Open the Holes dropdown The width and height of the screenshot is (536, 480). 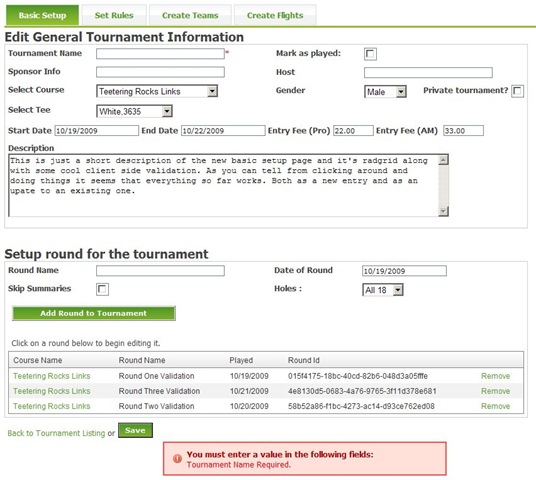click(x=383, y=290)
